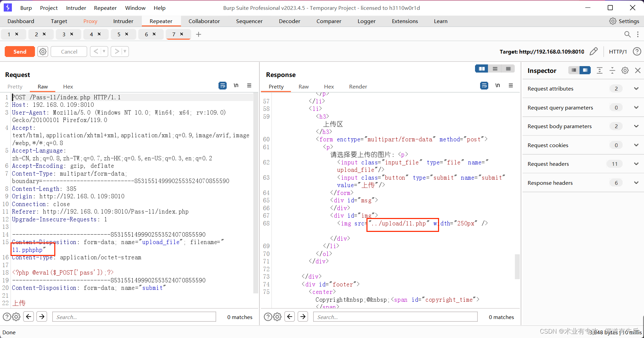Viewport: 644px width, 338px height.
Task: Toggle Response word wrap icon
Action: point(484,85)
